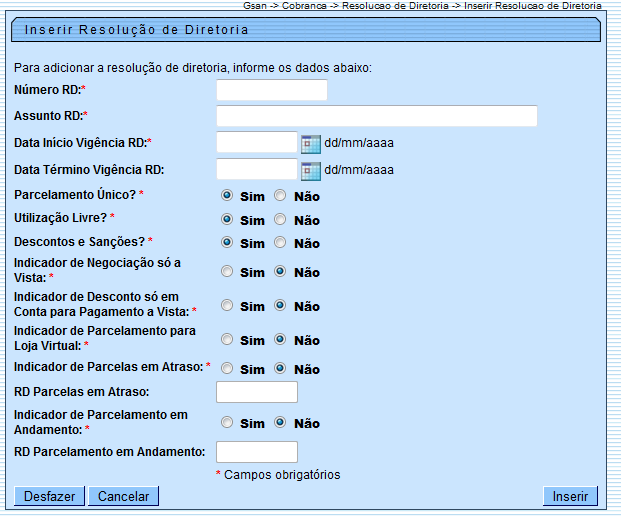Image resolution: width=621 pixels, height=518 pixels.
Task: Open calendar for Data Início Vigência RD
Action: point(310,143)
